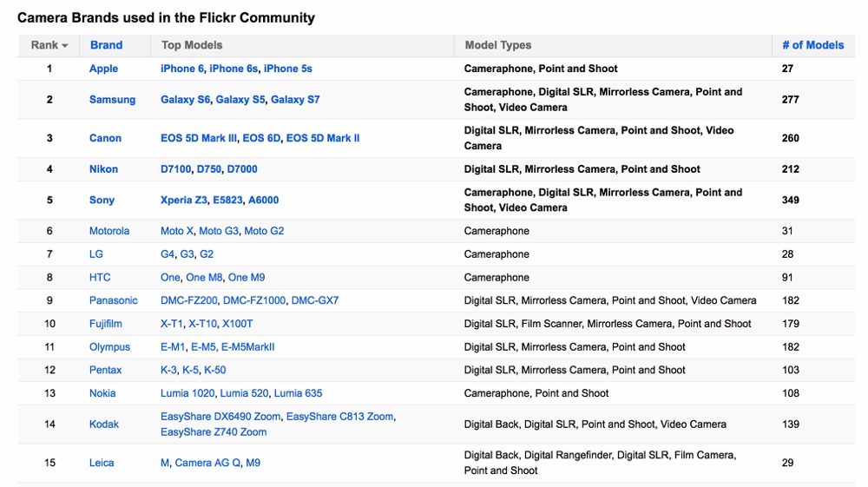The height and width of the screenshot is (487, 868).
Task: Open the Fujifilm X100T link
Action: coord(238,325)
